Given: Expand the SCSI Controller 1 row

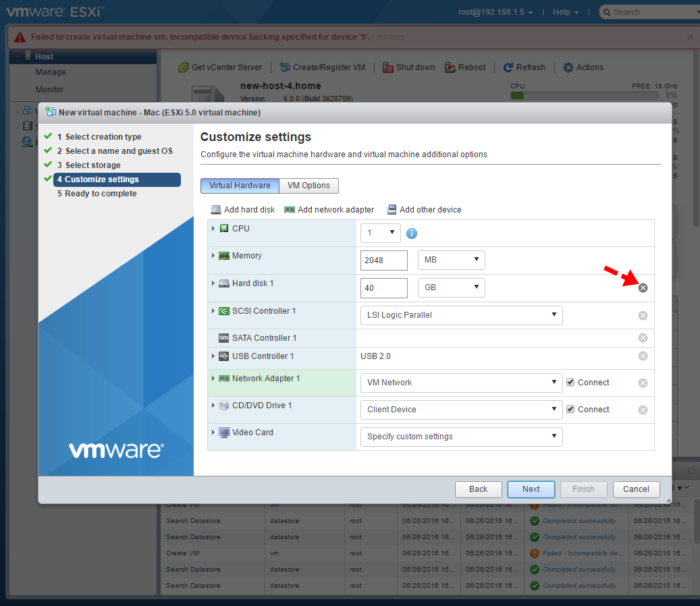Looking at the screenshot, I should coord(213,311).
